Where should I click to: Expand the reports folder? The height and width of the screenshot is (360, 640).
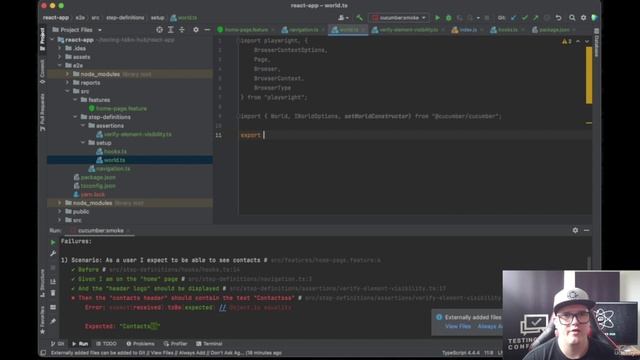click(x=67, y=83)
